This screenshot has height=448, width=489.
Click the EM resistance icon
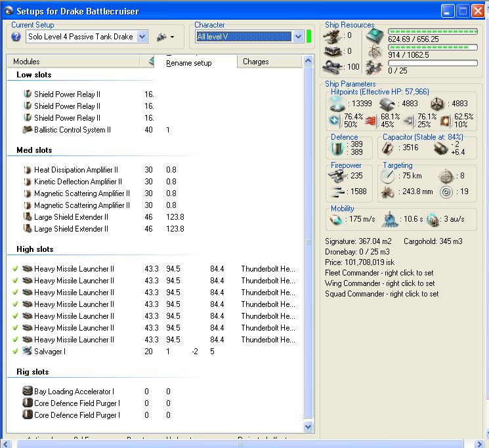pos(335,120)
